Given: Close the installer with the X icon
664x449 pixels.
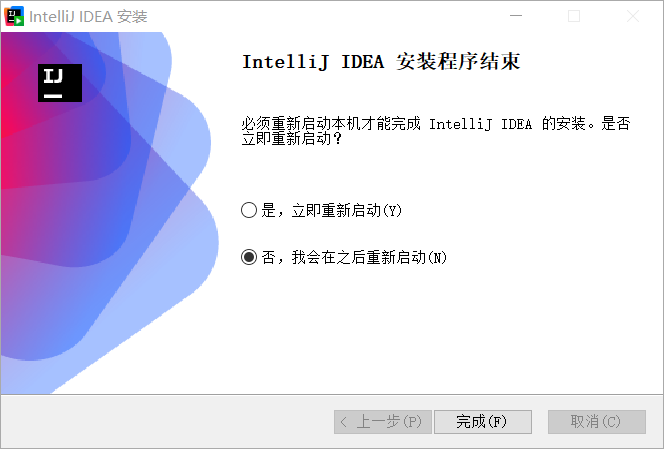Looking at the screenshot, I should click(633, 16).
